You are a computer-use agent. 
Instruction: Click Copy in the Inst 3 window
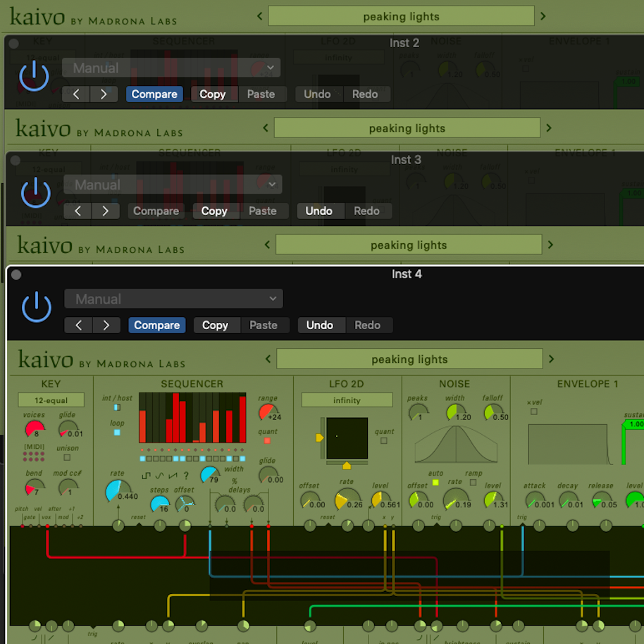pos(214,211)
